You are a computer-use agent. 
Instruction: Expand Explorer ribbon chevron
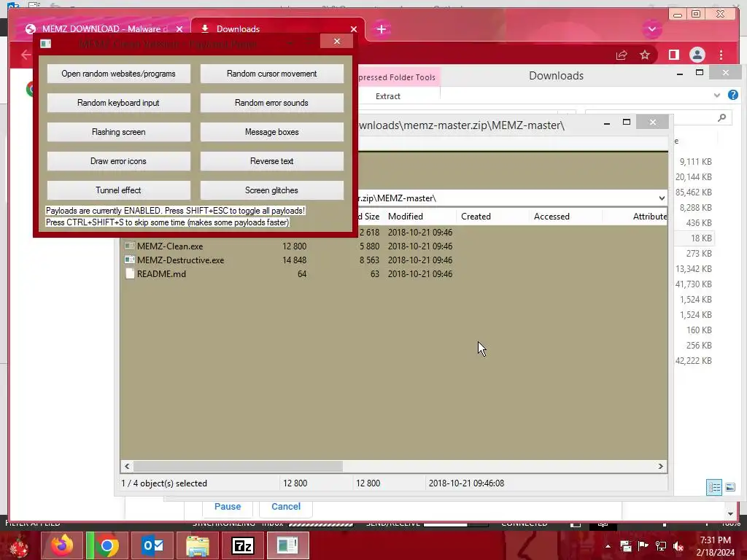pyautogui.click(x=717, y=96)
